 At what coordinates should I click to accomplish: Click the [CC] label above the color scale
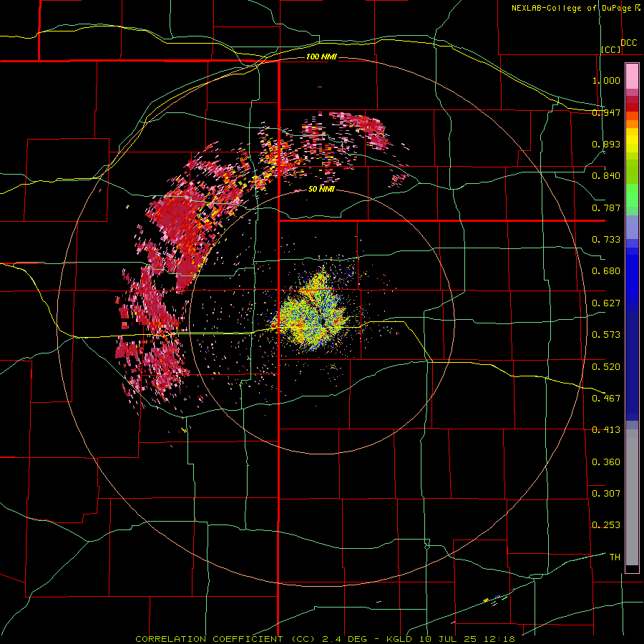(611, 49)
